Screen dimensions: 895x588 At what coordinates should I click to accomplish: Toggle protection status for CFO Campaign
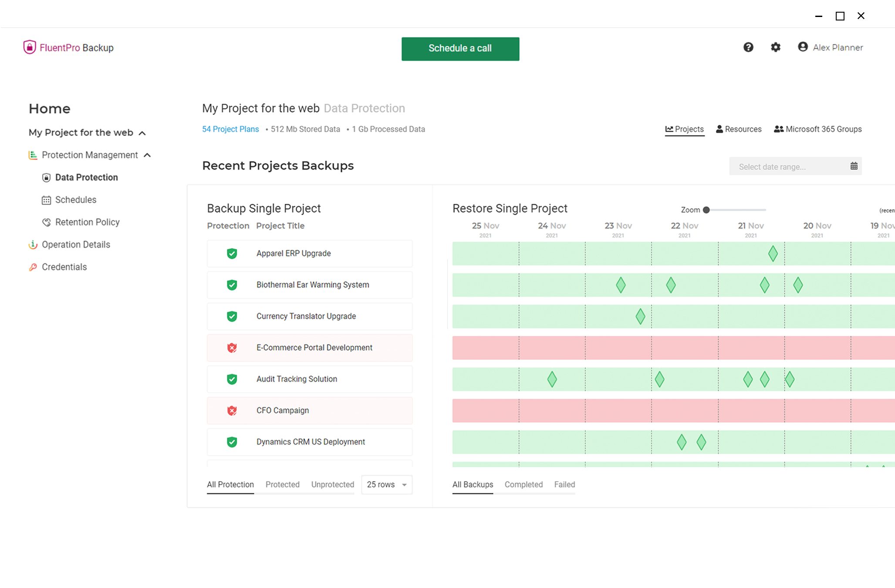(233, 410)
